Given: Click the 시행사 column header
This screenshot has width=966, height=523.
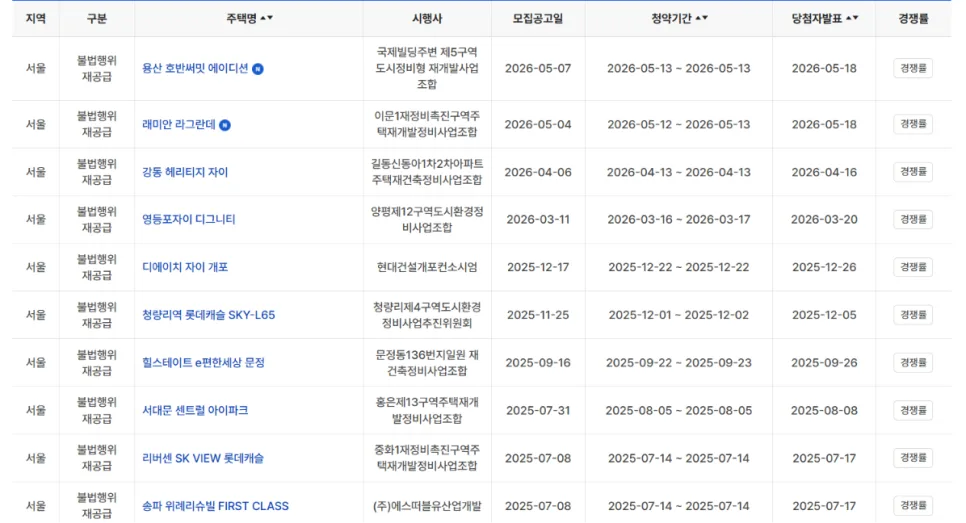Looking at the screenshot, I should 427,18.
